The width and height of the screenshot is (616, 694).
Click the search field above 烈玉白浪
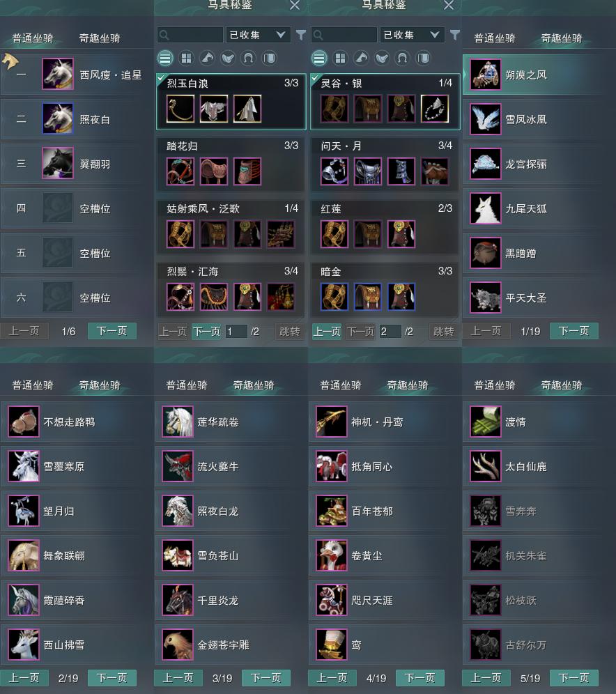pyautogui.click(x=190, y=35)
